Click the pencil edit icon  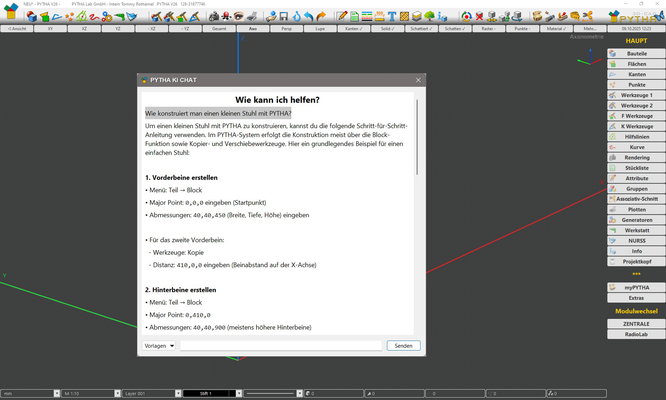342,16
